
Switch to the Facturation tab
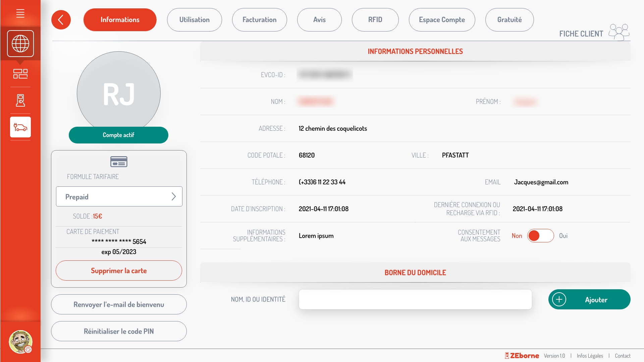tap(259, 20)
